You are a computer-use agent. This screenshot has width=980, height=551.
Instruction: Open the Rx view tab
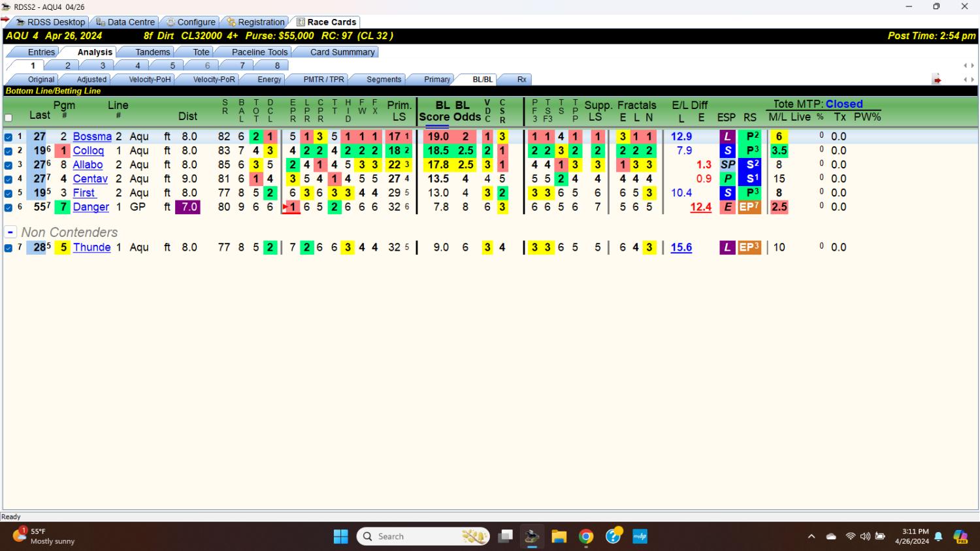(x=521, y=80)
